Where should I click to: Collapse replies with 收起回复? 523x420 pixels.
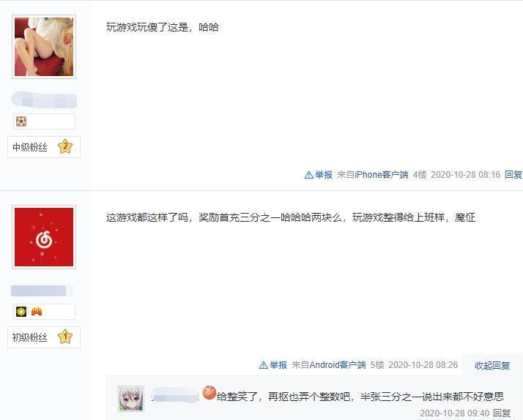coord(492,366)
